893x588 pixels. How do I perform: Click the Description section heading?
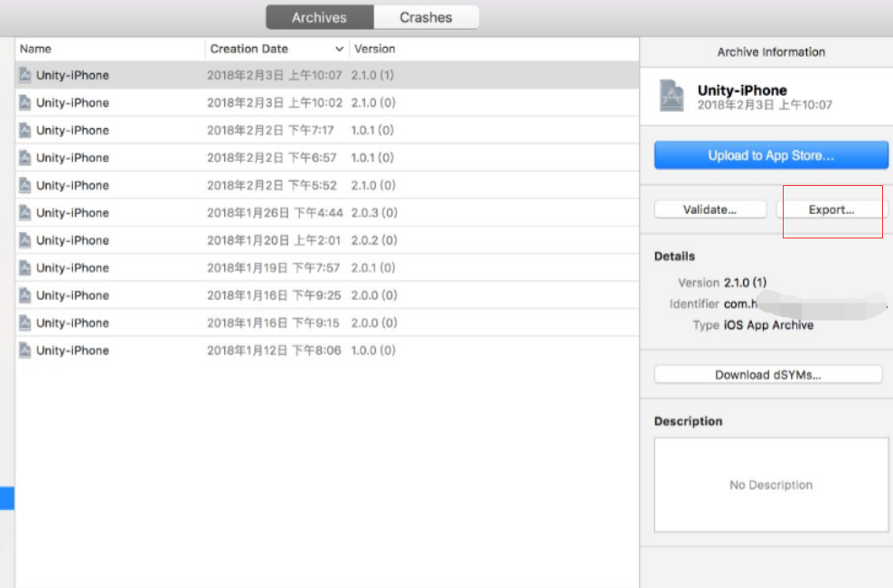tap(688, 421)
